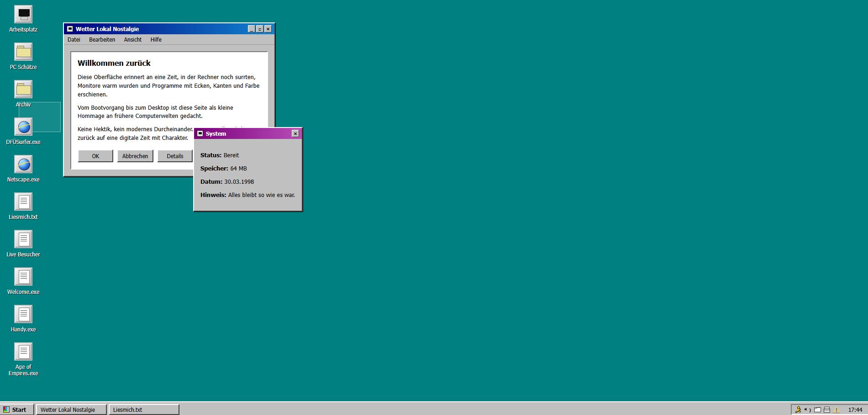Open the Start menu button
The image size is (868, 415).
[x=17, y=410]
